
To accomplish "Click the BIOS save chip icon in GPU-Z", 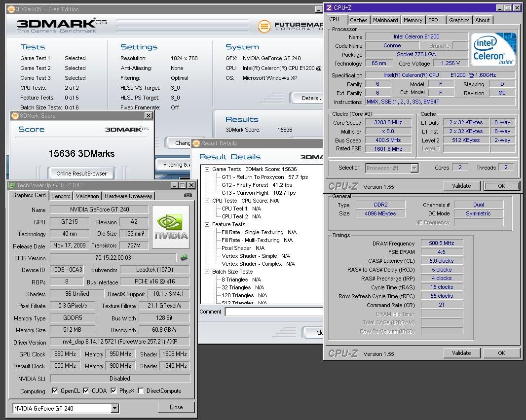I will point(184,257).
